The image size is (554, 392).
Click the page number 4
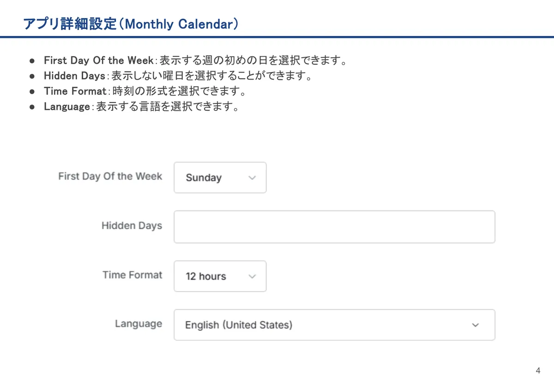tap(538, 371)
